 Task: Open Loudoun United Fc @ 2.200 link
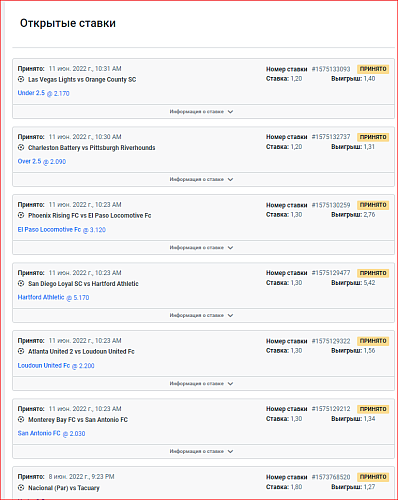click(56, 366)
